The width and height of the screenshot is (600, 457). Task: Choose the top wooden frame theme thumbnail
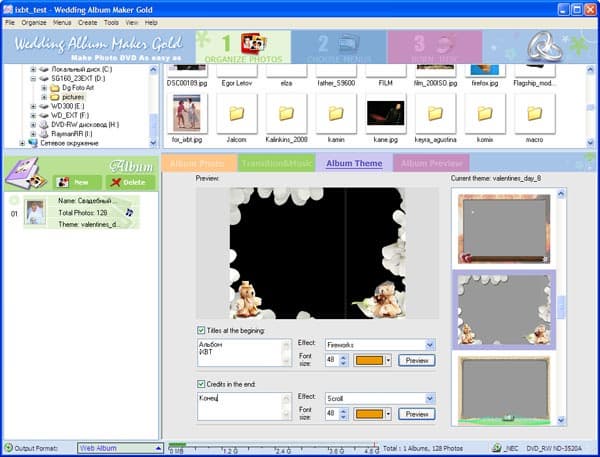click(x=504, y=228)
